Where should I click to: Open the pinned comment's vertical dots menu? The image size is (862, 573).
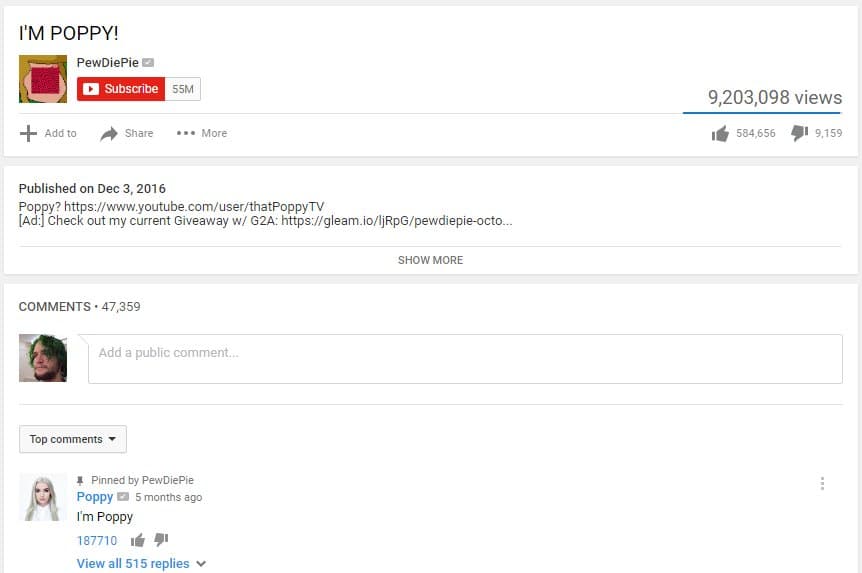(822, 483)
